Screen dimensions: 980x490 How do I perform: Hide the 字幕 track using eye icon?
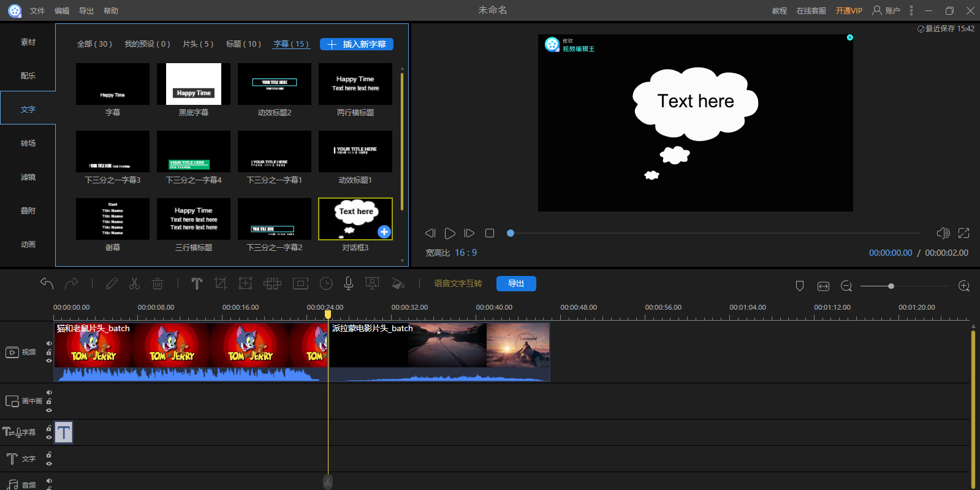click(49, 437)
